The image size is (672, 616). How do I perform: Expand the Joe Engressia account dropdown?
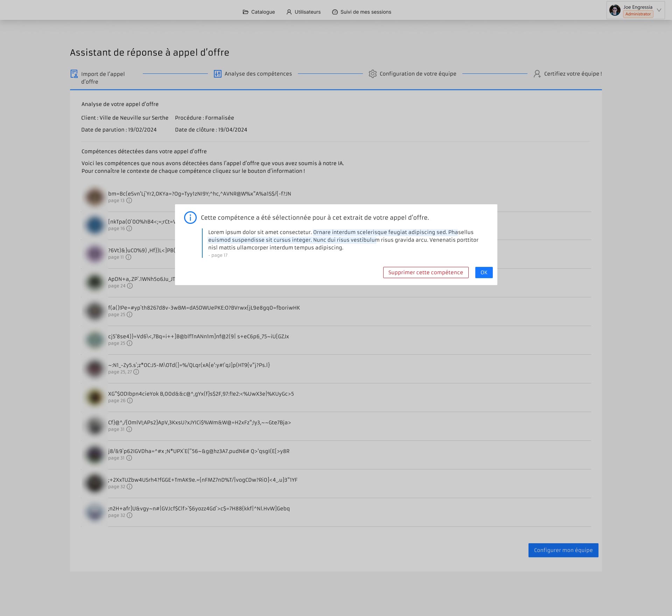point(659,10)
